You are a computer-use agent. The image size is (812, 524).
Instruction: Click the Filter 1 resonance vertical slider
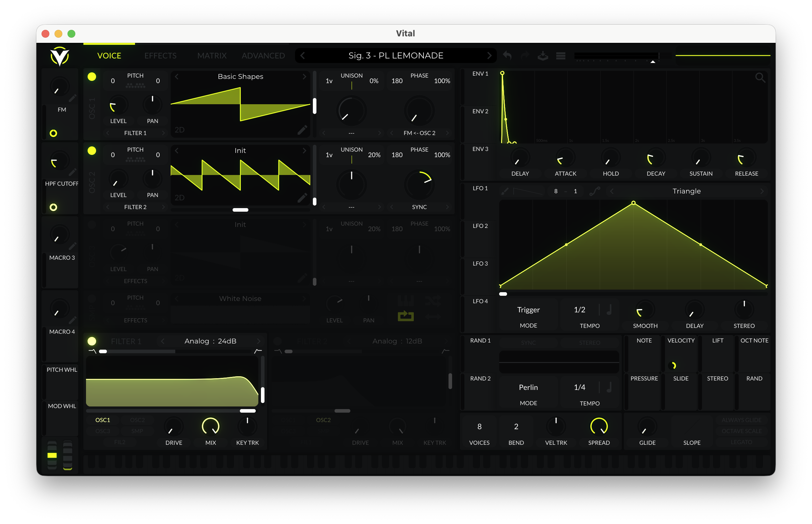tap(263, 381)
